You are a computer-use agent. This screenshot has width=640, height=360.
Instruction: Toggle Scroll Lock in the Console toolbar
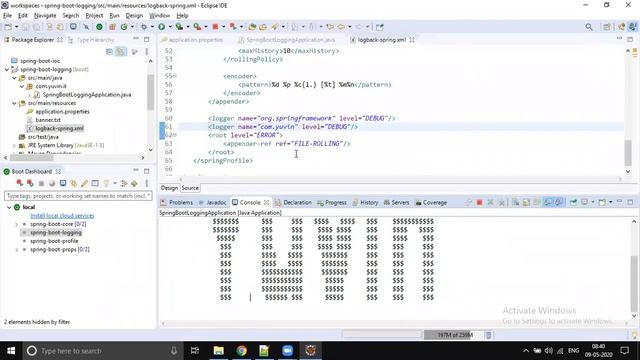tap(526, 202)
